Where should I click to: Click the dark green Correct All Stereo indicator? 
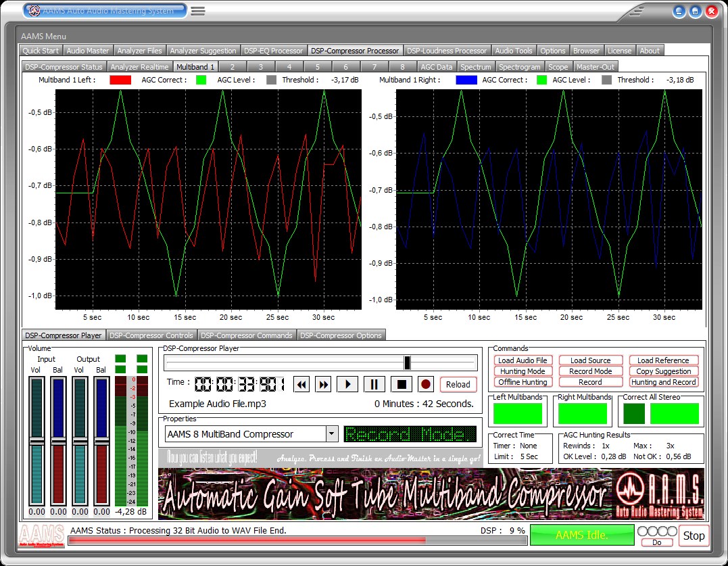click(634, 414)
